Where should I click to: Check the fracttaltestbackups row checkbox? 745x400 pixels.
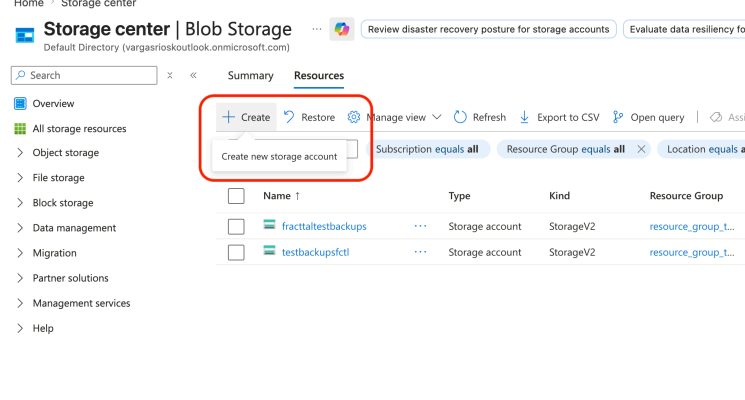236,226
